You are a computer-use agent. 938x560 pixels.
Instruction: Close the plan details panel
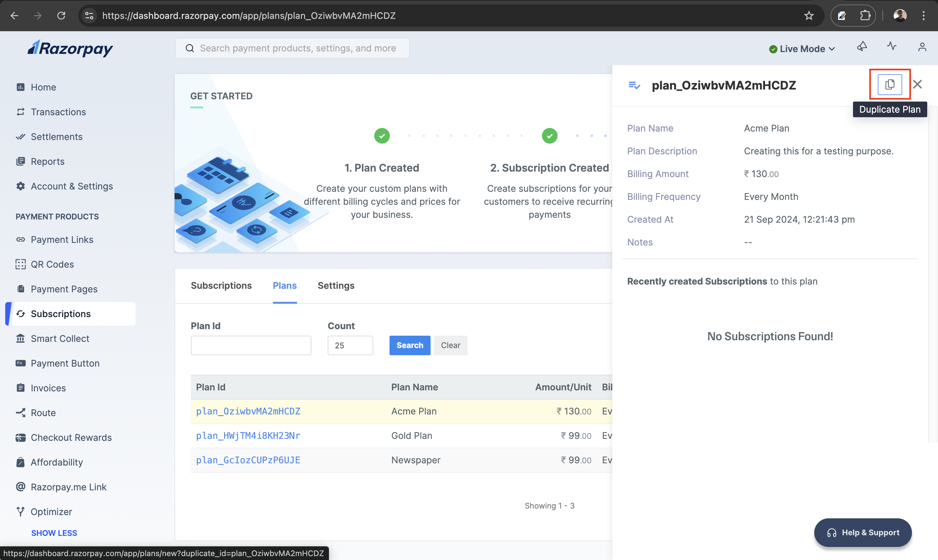point(917,84)
